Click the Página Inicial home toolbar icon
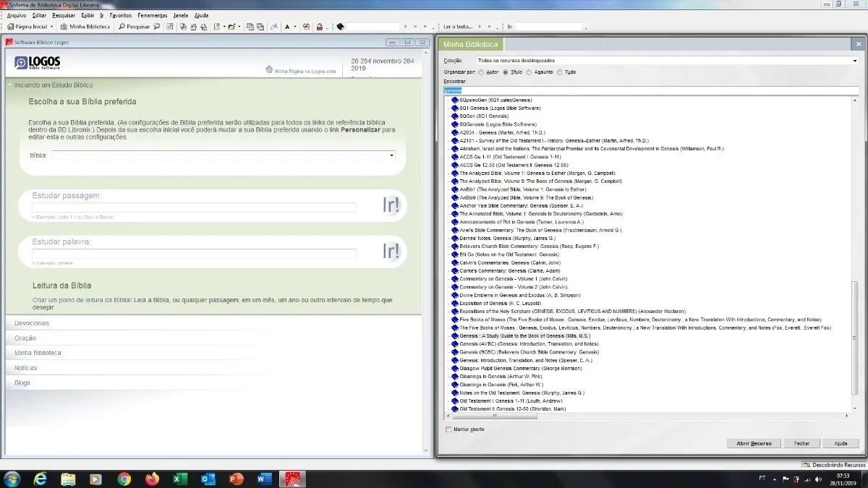The height and width of the screenshot is (488, 868). click(11, 27)
